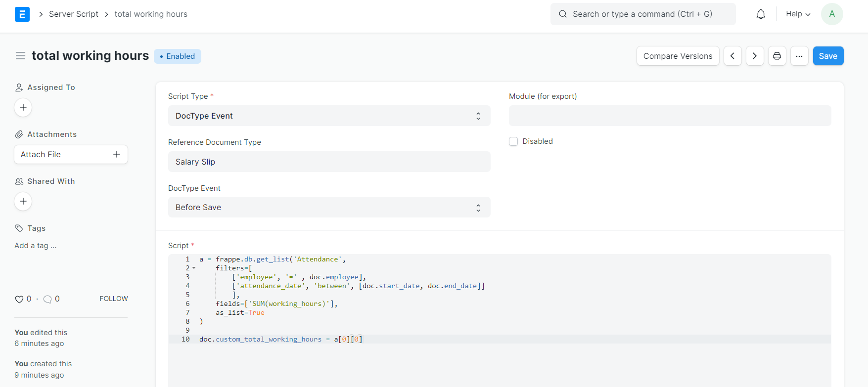The image size is (868, 387).
Task: Click 'SUM(working_hours)' in script
Action: click(x=289, y=303)
